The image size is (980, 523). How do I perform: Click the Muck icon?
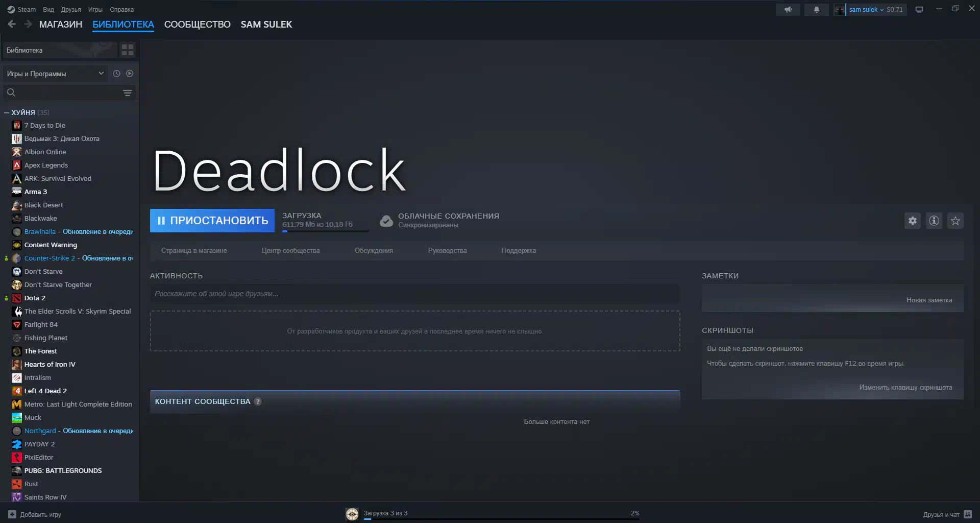(17, 417)
